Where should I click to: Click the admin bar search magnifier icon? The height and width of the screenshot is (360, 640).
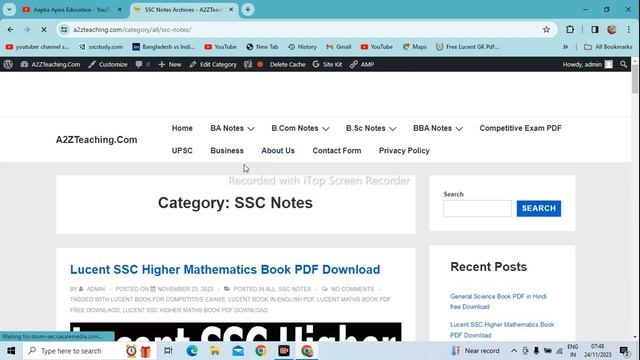[x=623, y=64]
